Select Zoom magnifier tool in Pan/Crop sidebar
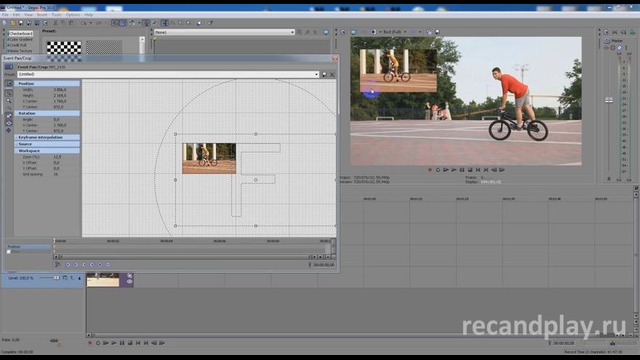640x360 pixels. [x=9, y=101]
